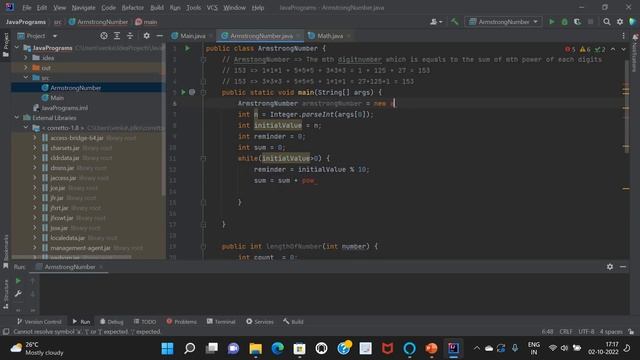Collapse External Libraries node

click(x=17, y=118)
